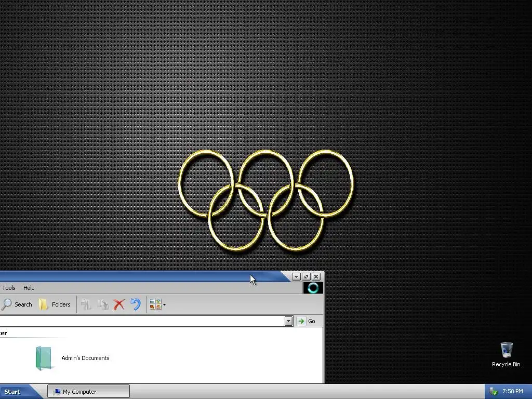Restore the My Computer window size
532x399 pixels.
pos(306,276)
